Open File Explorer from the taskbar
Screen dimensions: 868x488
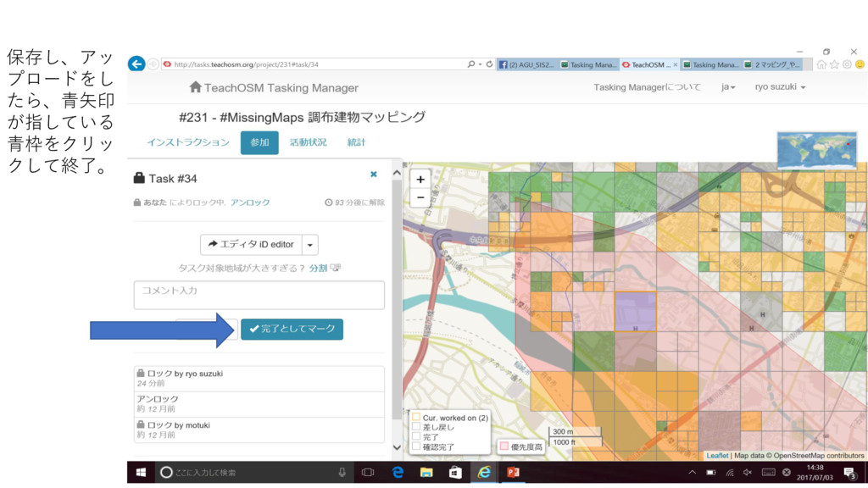tap(426, 472)
